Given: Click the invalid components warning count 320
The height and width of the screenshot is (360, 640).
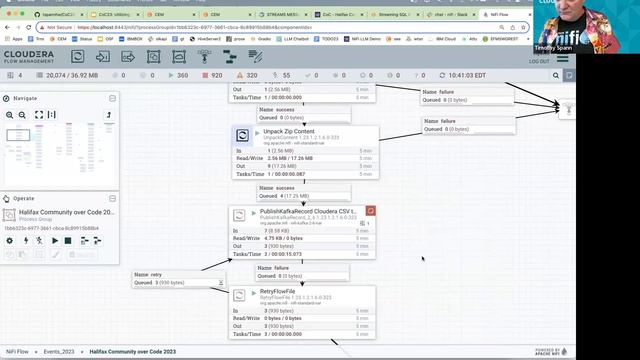Looking at the screenshot, I should click(x=247, y=76).
